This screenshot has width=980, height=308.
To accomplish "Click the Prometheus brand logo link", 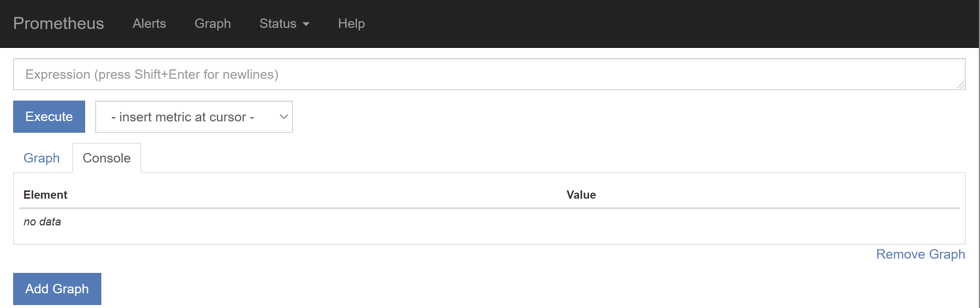I will tap(58, 24).
